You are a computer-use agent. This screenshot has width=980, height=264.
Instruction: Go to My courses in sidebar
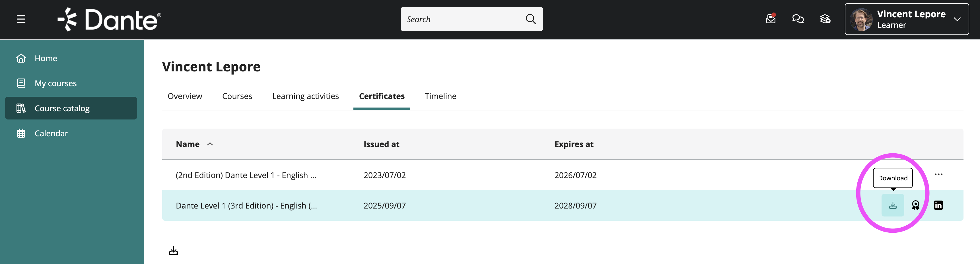[x=55, y=83]
